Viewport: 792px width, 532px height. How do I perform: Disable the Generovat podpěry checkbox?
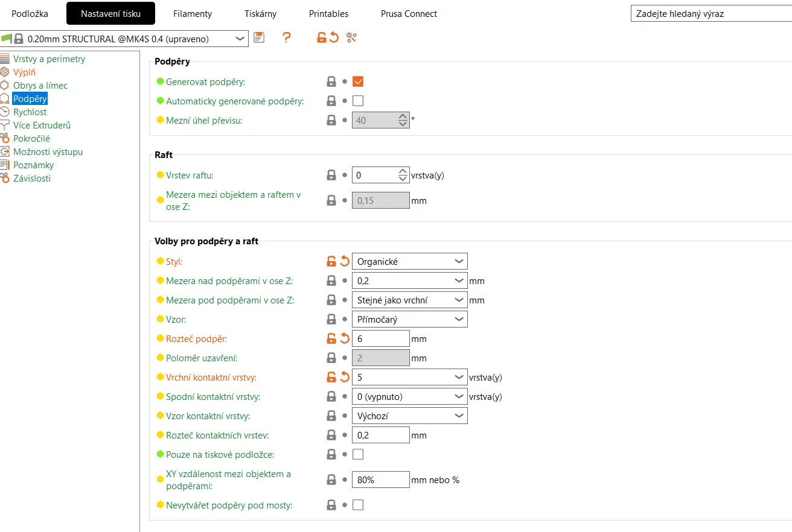pyautogui.click(x=358, y=81)
